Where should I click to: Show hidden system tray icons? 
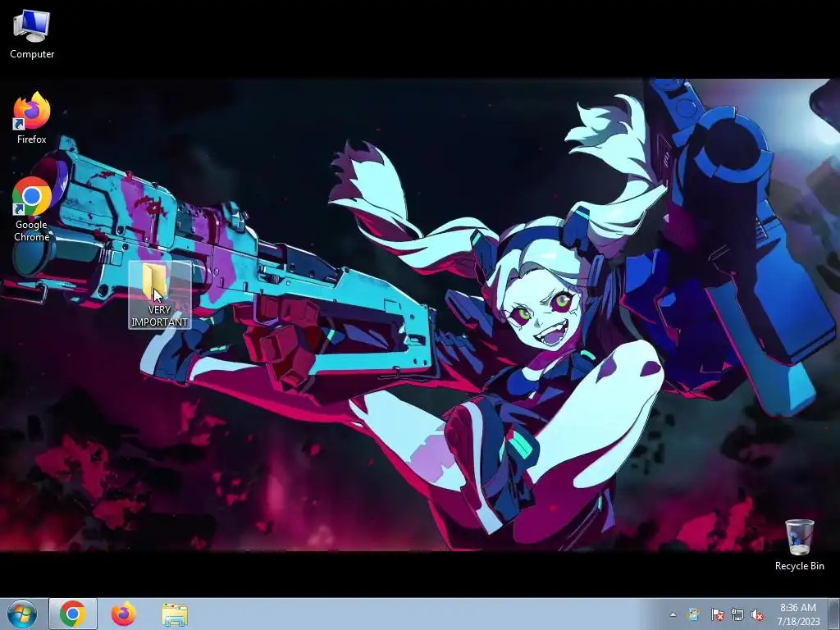(x=673, y=614)
